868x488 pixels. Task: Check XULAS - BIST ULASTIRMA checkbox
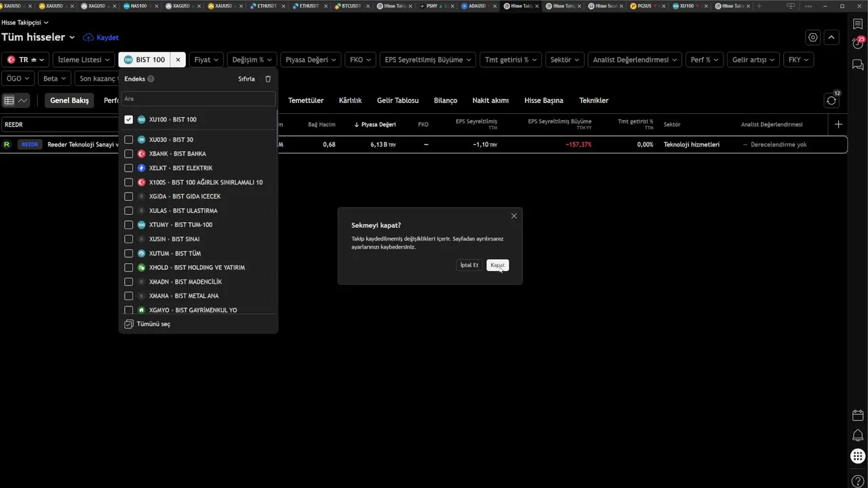click(129, 211)
